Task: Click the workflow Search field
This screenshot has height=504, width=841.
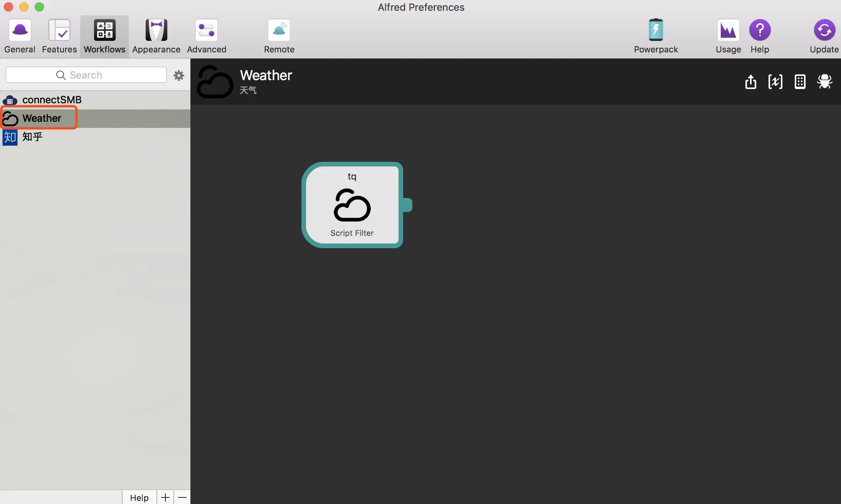Action: (86, 75)
